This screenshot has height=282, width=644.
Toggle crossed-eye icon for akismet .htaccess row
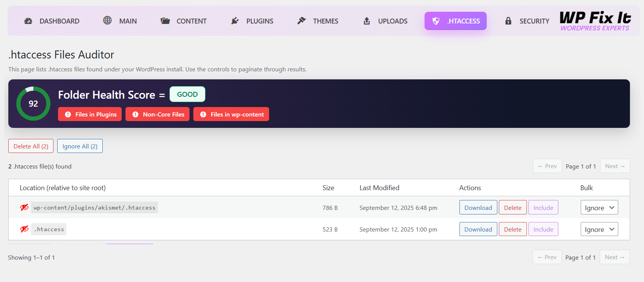[x=24, y=207]
